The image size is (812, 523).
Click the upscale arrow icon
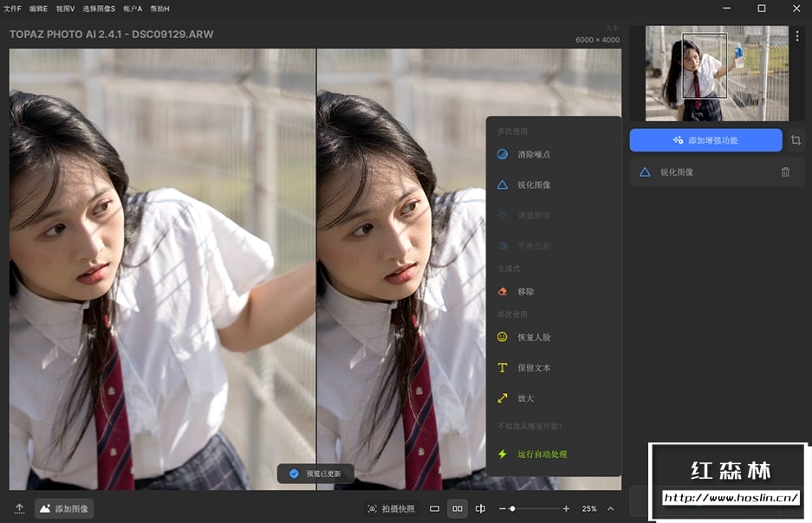(x=503, y=397)
